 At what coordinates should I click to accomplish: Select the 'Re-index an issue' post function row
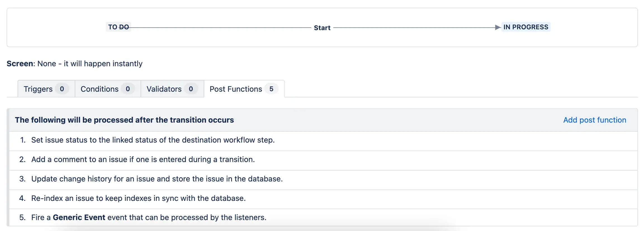pyautogui.click(x=138, y=198)
